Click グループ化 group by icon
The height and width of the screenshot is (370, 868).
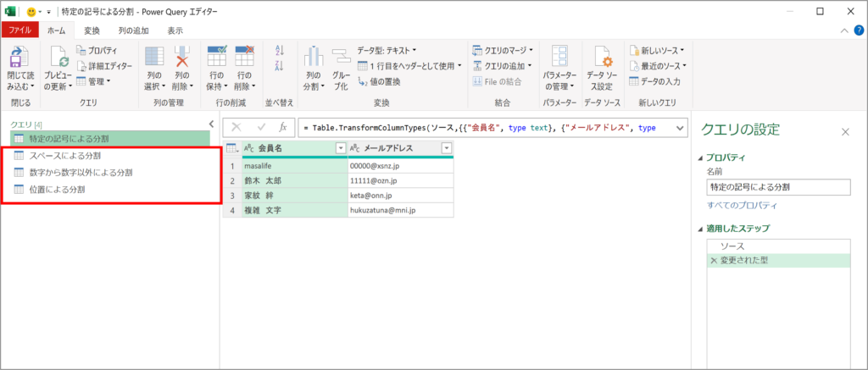(x=339, y=57)
